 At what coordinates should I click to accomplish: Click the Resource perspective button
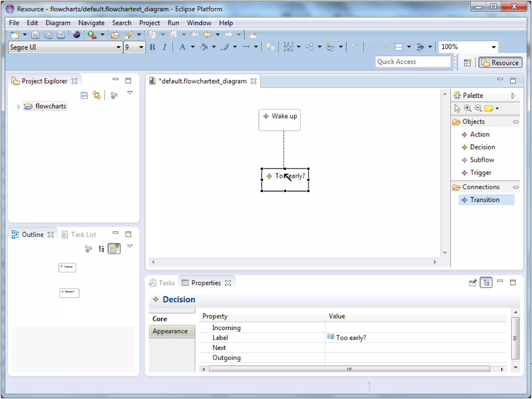click(500, 63)
